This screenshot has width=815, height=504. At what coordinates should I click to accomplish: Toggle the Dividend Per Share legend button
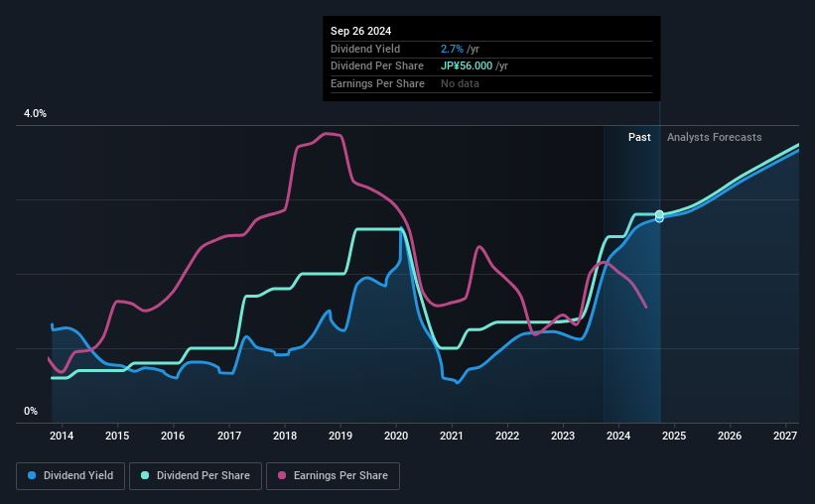pyautogui.click(x=196, y=476)
